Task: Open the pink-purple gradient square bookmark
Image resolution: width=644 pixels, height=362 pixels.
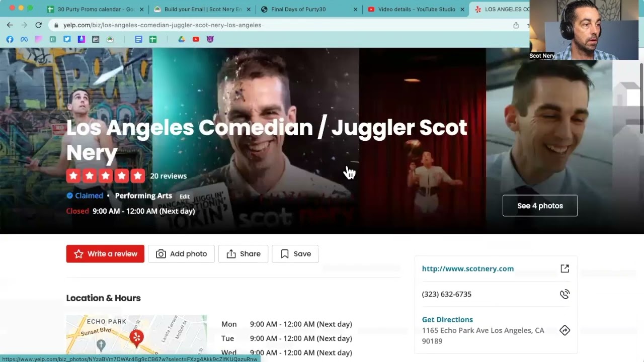Action: (38, 39)
